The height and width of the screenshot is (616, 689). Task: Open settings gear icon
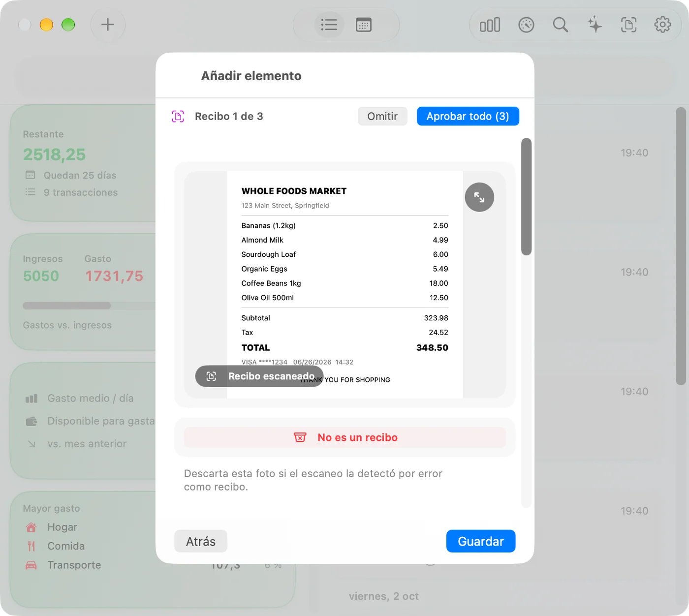click(662, 25)
